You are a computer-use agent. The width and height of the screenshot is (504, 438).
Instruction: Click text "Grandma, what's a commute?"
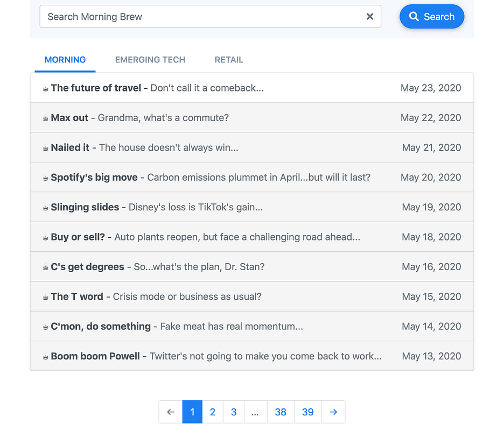[163, 117]
